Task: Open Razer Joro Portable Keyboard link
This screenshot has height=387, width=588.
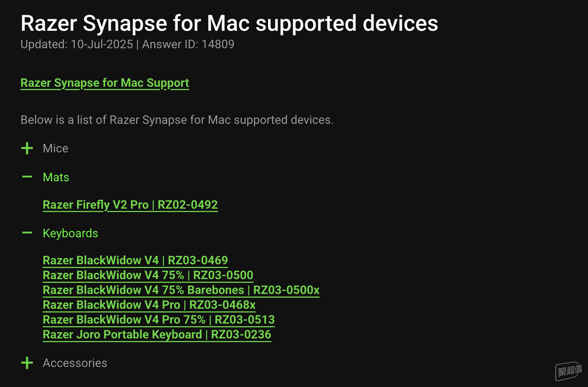Action: (157, 335)
